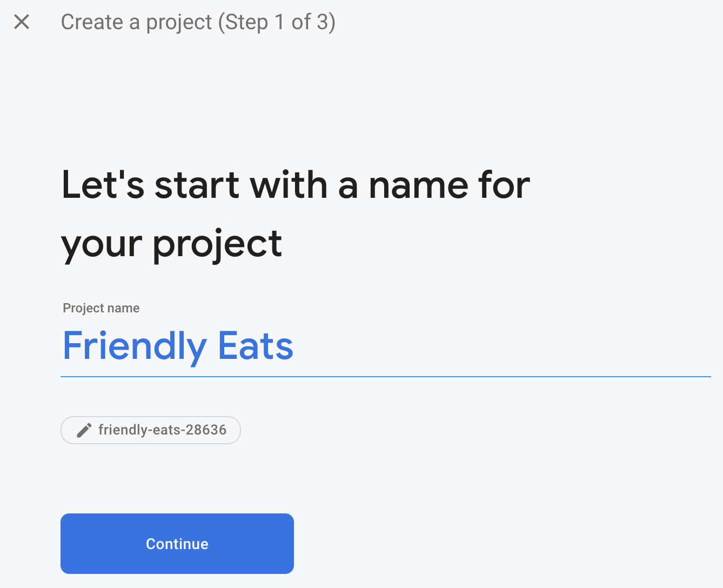Image resolution: width=723 pixels, height=588 pixels.
Task: Click the pencil icon to edit project ID
Action: click(84, 430)
